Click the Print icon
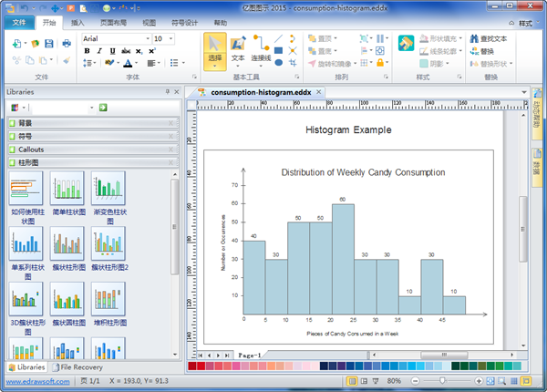 coord(67,44)
